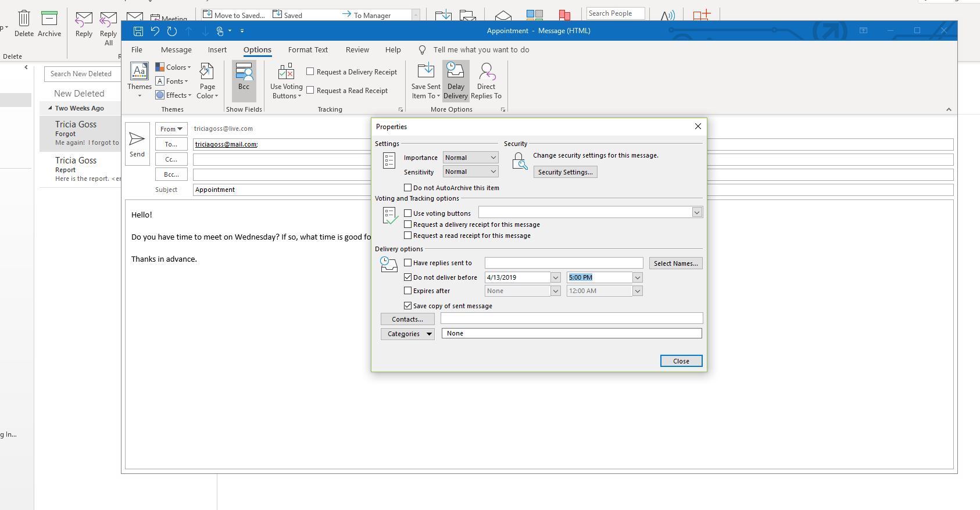Click Search New Deleted box

pos(83,74)
